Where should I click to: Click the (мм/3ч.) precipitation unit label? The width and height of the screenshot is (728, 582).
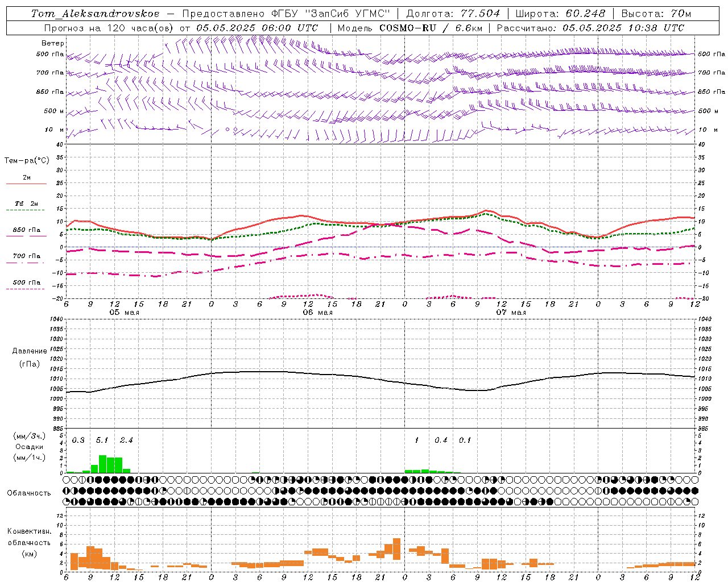[x=28, y=436]
